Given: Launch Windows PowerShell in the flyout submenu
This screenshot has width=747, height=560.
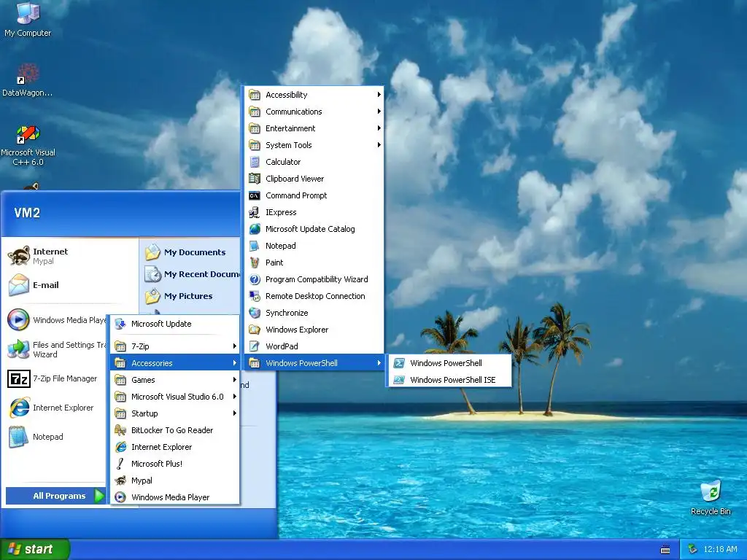Looking at the screenshot, I should click(x=450, y=363).
